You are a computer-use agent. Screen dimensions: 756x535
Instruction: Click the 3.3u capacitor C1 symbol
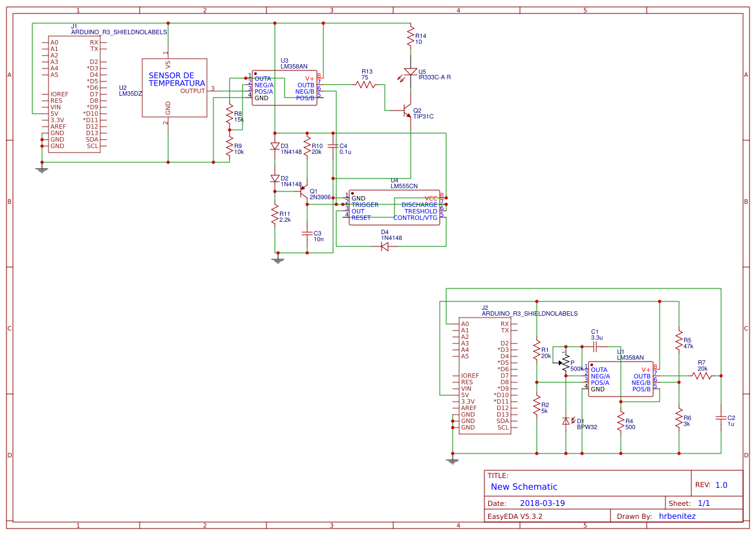pos(595,346)
